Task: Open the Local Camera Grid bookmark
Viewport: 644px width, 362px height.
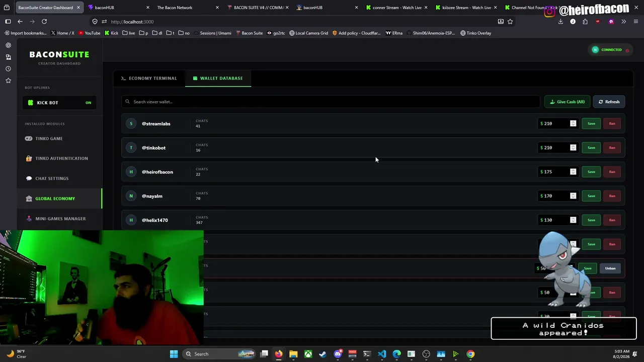Action: pyautogui.click(x=308, y=33)
